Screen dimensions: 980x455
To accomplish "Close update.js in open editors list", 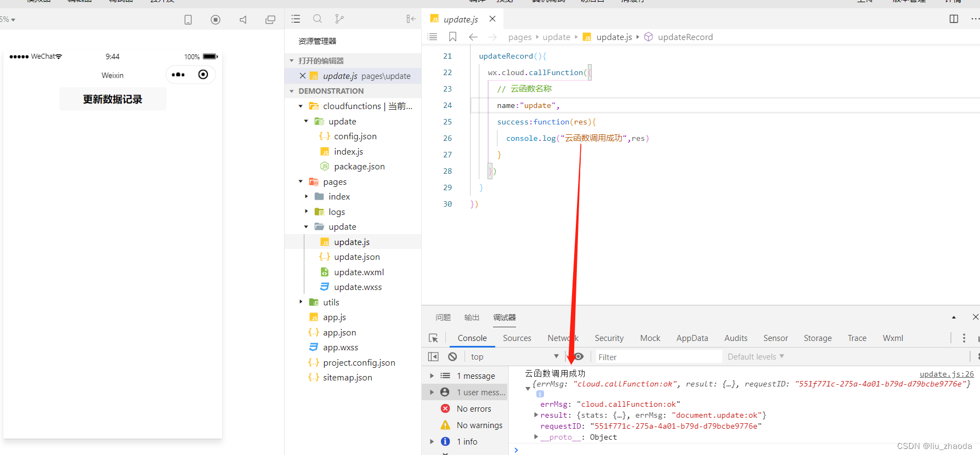I will click(302, 76).
